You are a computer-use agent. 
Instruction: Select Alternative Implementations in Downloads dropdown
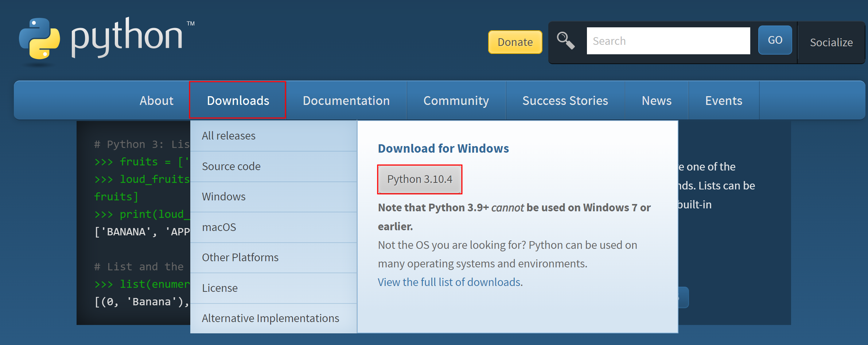pos(273,318)
